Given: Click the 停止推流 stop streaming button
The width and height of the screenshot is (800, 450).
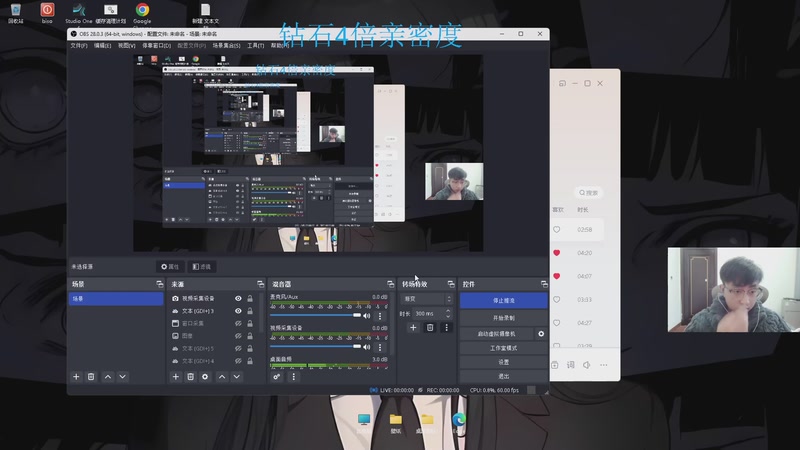Looking at the screenshot, I should click(504, 301).
